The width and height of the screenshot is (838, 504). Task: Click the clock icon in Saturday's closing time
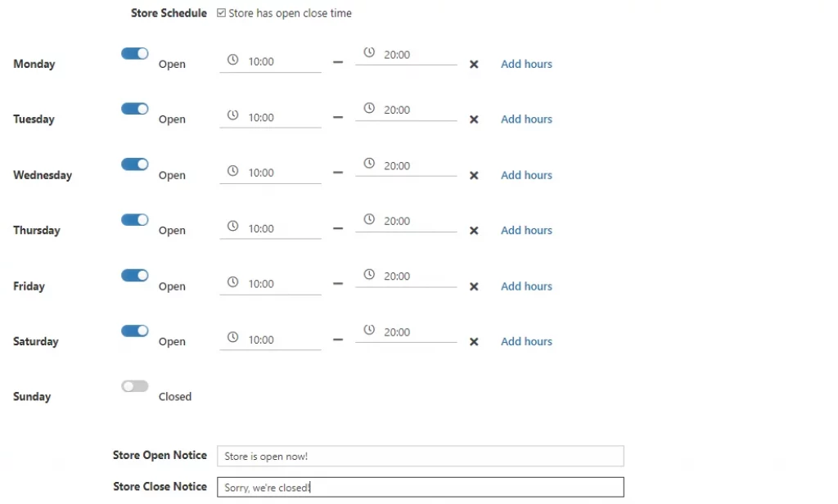[x=369, y=331]
